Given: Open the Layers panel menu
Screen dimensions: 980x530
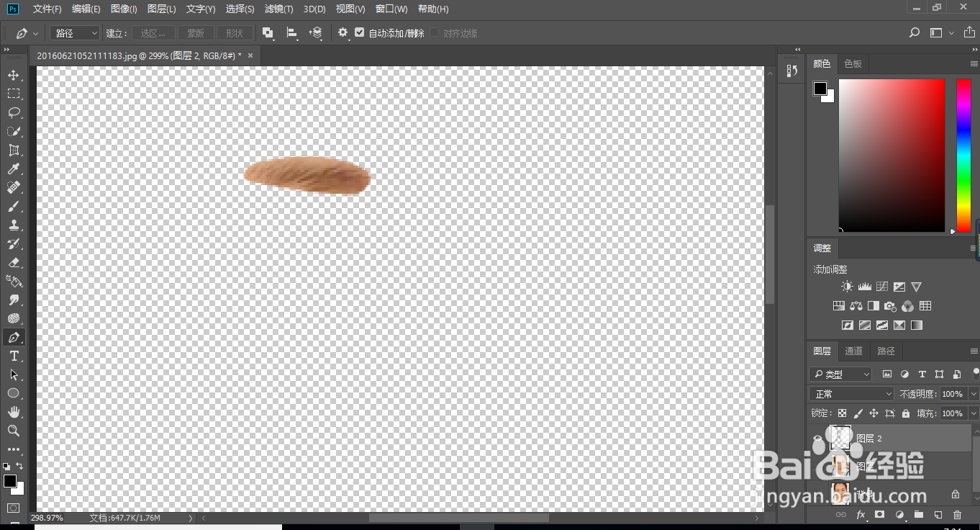Looking at the screenshot, I should click(x=974, y=351).
